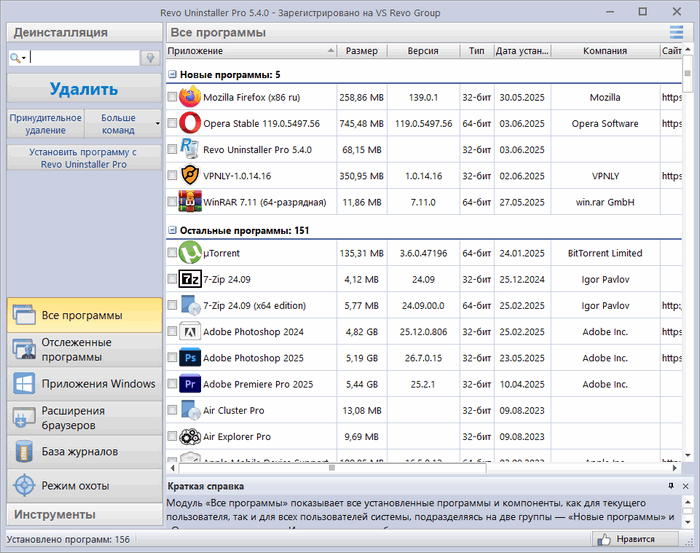Sort by Дата установки column header
The image size is (700, 553).
click(522, 51)
